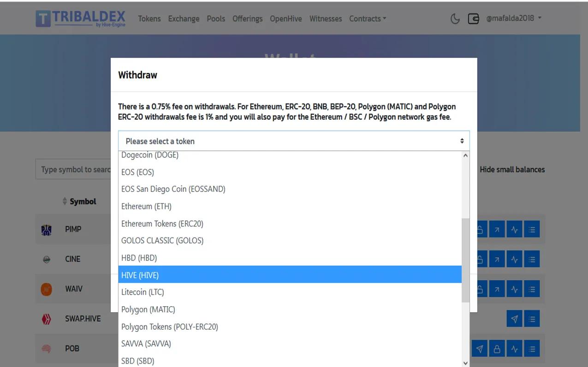Select EOS San Diego Coin (EOSSAND)

tap(290, 189)
